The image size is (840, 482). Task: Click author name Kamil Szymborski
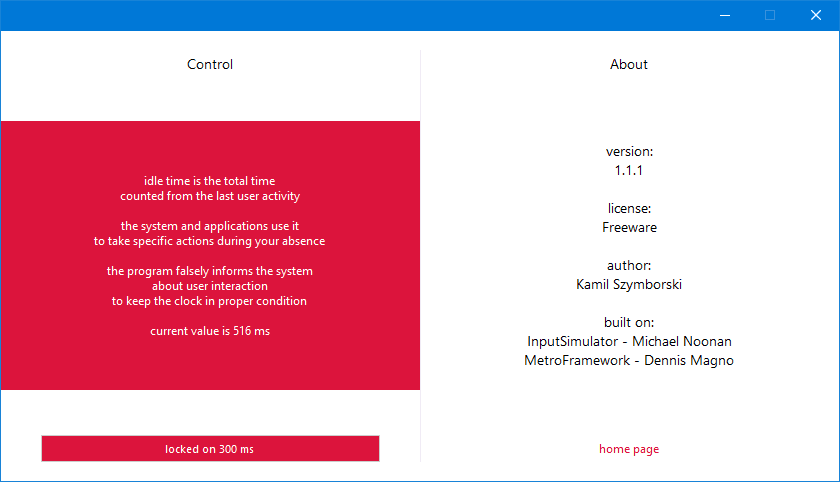[x=629, y=285]
